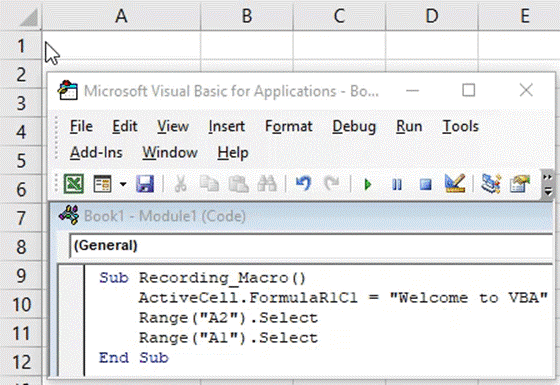Click the Insert UserForm toolbar icon
This screenshot has width=560, height=385.
tap(102, 184)
